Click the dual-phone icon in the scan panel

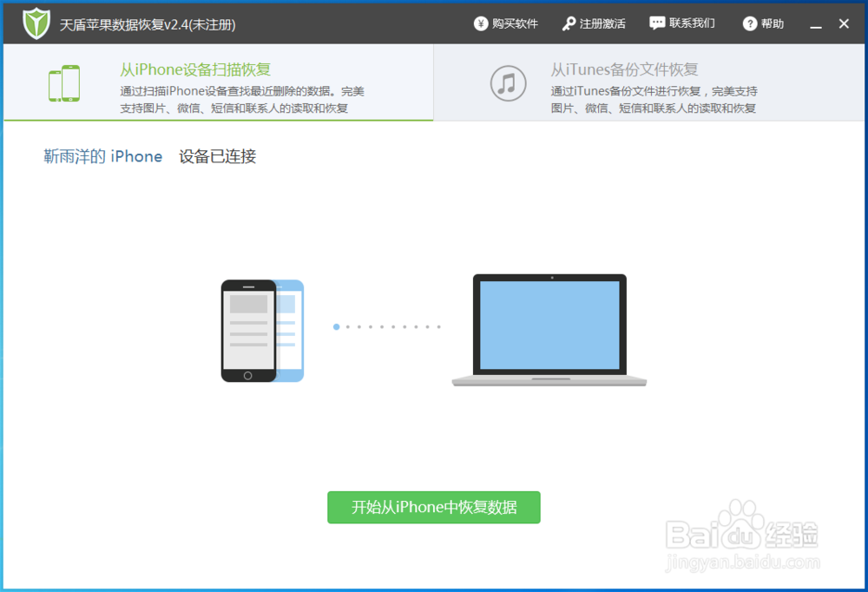(63, 82)
